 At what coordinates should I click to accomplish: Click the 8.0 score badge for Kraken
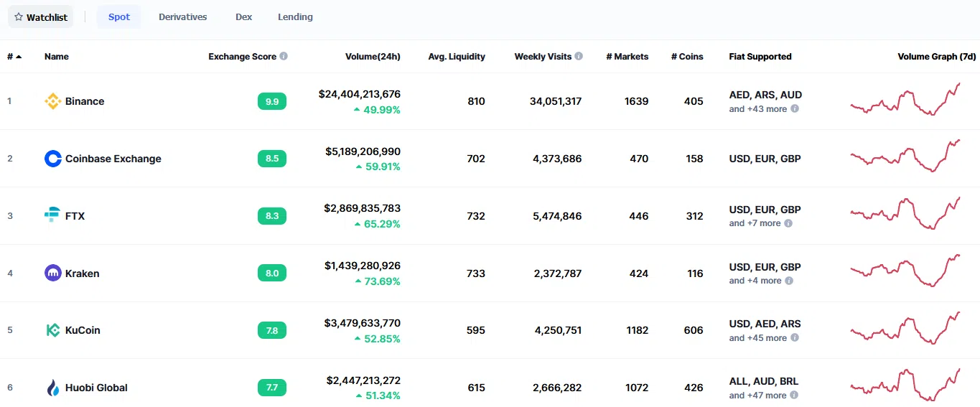tap(272, 273)
